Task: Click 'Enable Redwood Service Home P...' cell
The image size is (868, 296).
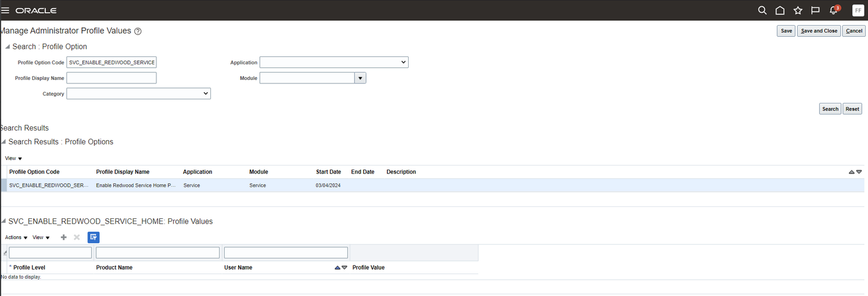Action: coord(136,185)
